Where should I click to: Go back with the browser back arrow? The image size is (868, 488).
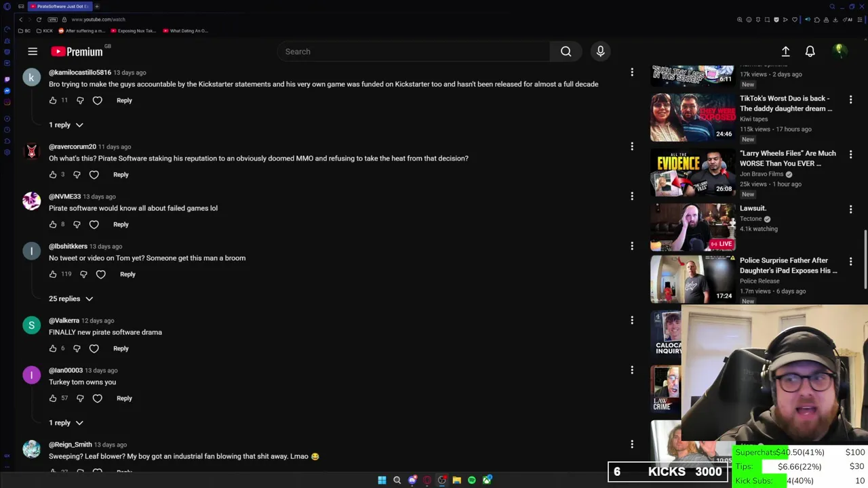tap(20, 20)
